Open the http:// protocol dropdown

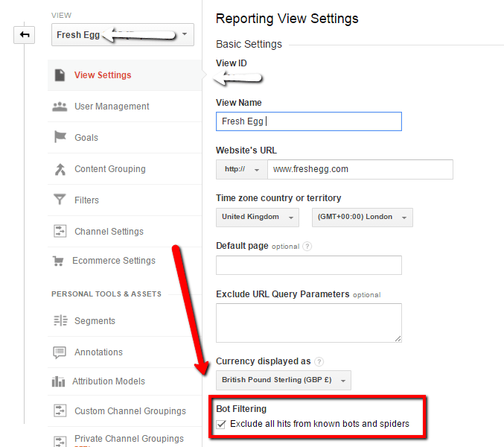pos(242,169)
